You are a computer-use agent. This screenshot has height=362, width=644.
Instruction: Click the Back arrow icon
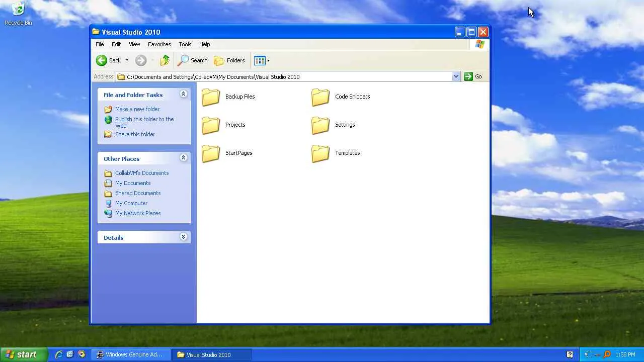coord(102,60)
